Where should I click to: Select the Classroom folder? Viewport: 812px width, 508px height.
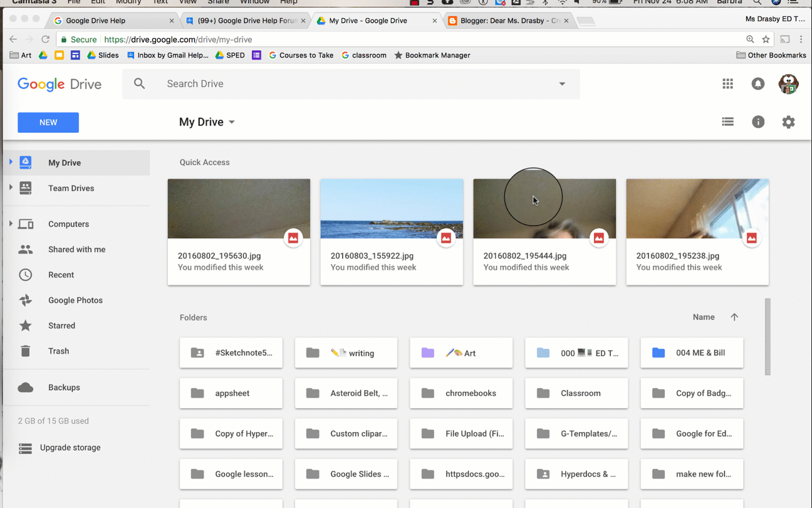pyautogui.click(x=576, y=393)
